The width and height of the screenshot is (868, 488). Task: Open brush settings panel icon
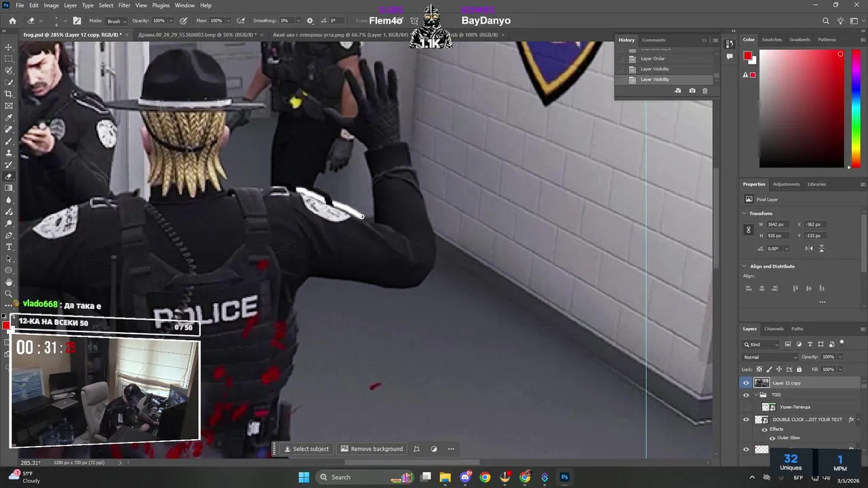[77, 21]
